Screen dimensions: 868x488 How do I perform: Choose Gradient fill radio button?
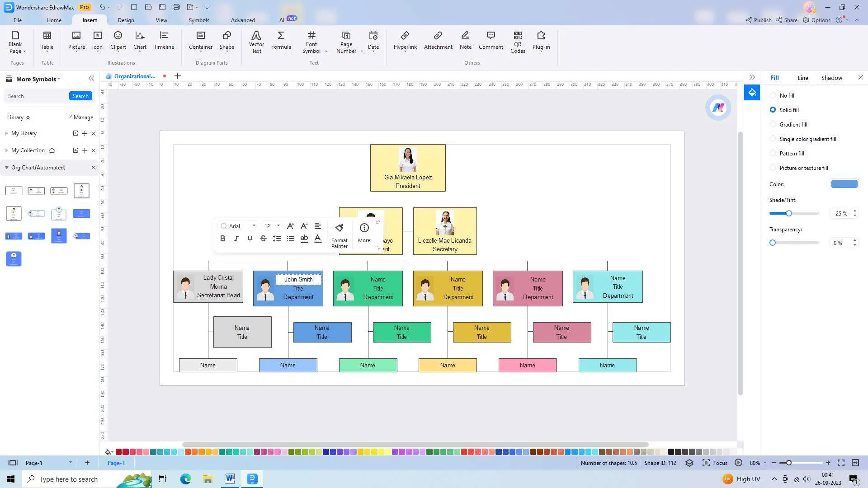(x=773, y=124)
